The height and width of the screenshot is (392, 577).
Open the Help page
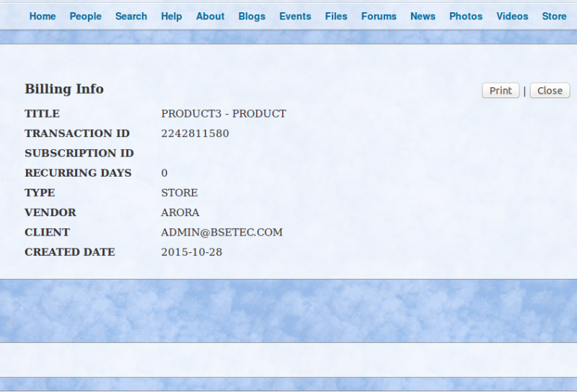pos(172,17)
